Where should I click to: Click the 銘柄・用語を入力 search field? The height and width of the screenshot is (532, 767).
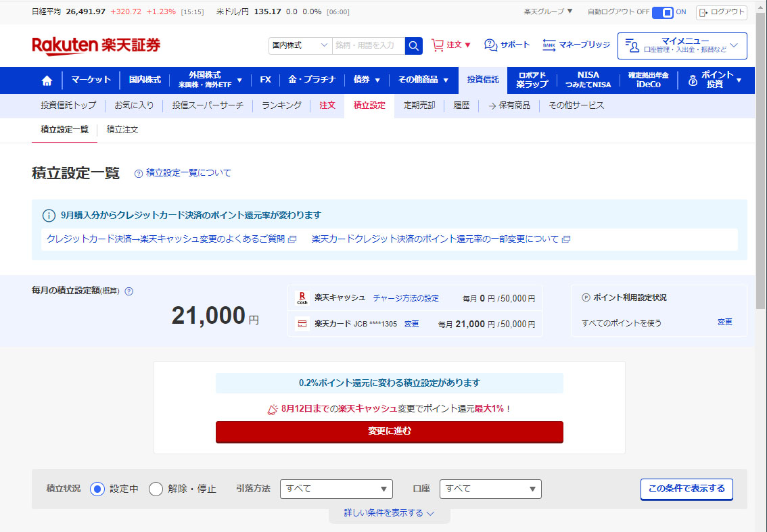coord(369,45)
